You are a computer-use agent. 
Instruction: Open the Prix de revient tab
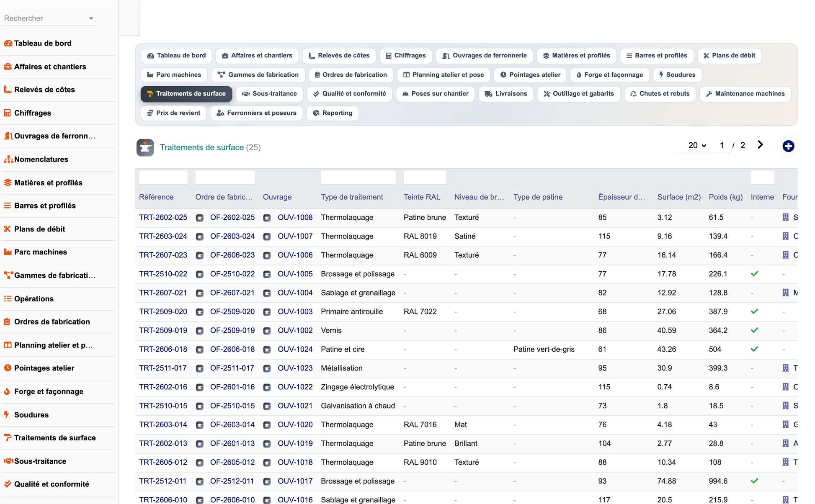coord(173,113)
